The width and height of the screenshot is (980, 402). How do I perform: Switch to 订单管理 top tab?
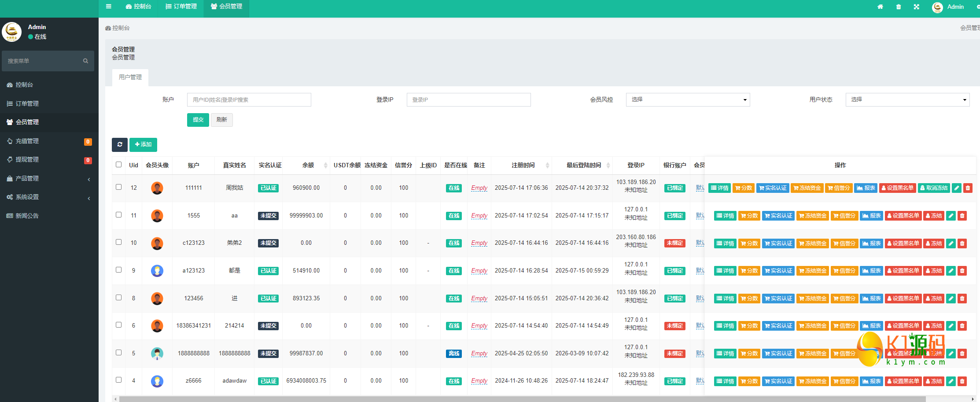[181, 7]
